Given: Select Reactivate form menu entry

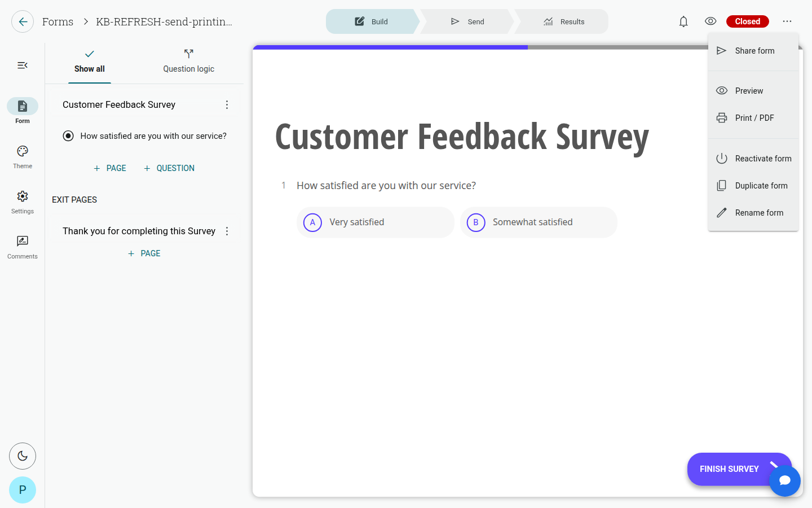Looking at the screenshot, I should click(x=753, y=159).
